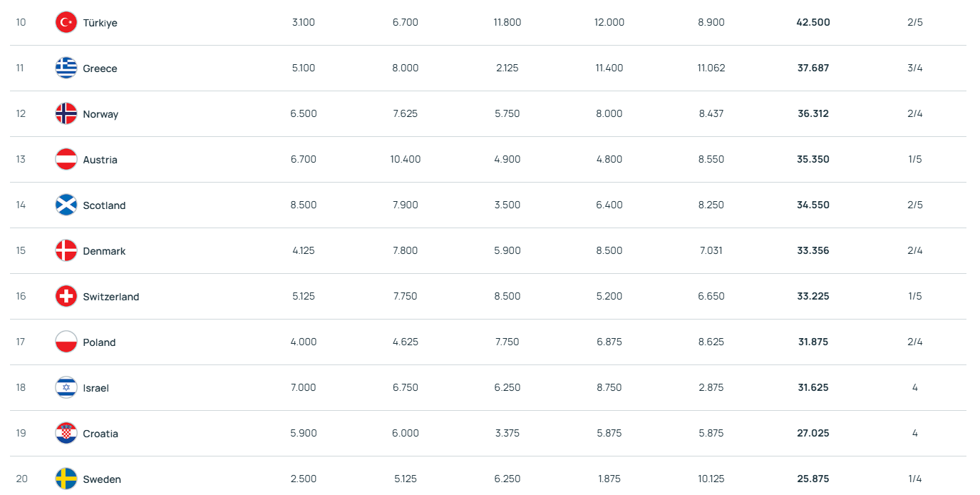Click the Türkiye flag icon
The height and width of the screenshot is (495, 980).
[66, 23]
